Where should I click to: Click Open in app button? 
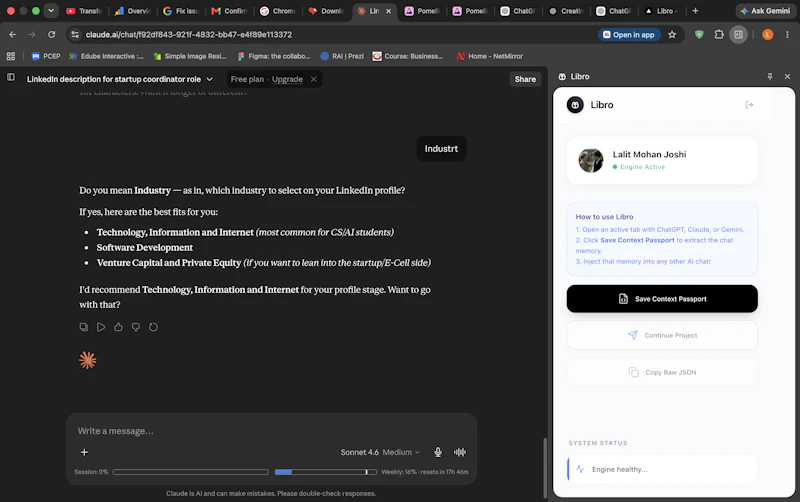(x=629, y=35)
